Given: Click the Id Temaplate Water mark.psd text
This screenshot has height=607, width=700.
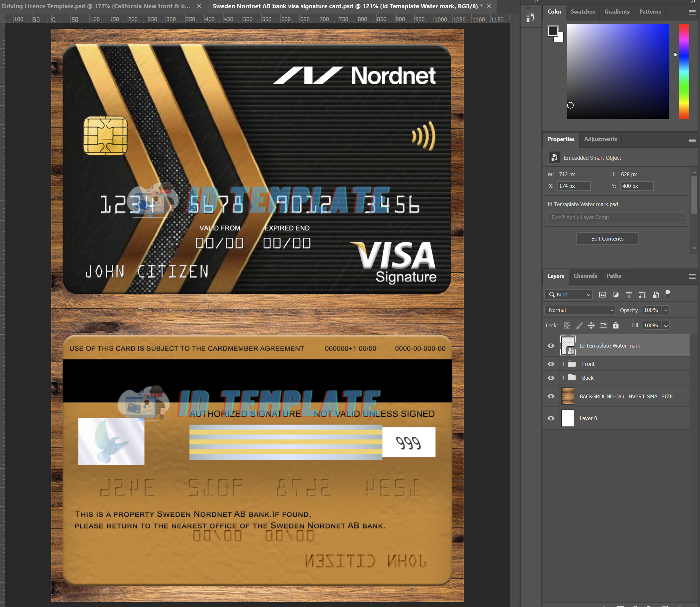Looking at the screenshot, I should [583, 204].
